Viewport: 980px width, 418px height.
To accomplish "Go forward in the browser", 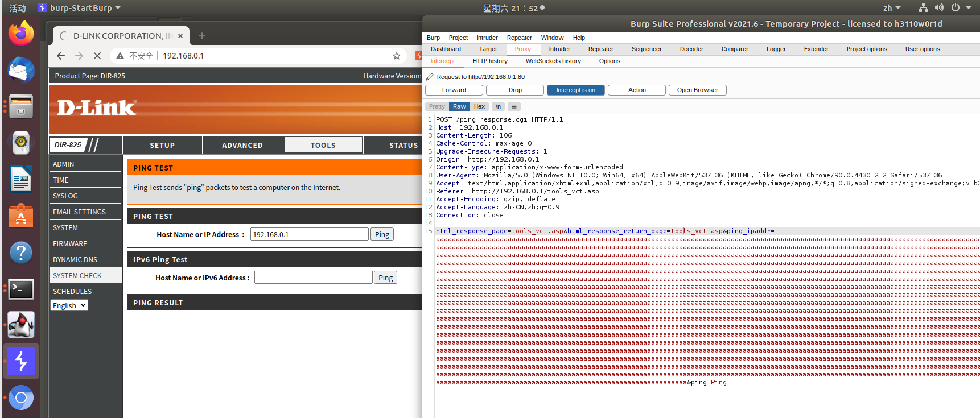I will (x=79, y=56).
